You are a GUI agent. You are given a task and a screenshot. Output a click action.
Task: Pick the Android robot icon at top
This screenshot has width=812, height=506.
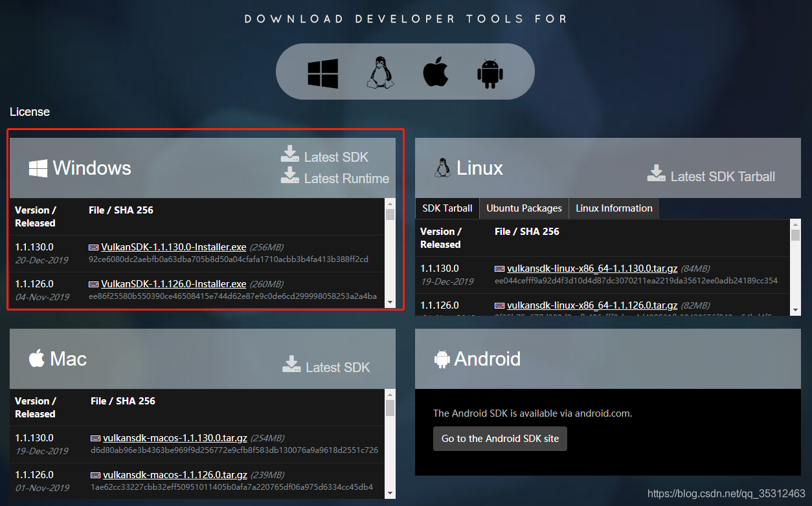[x=490, y=73]
